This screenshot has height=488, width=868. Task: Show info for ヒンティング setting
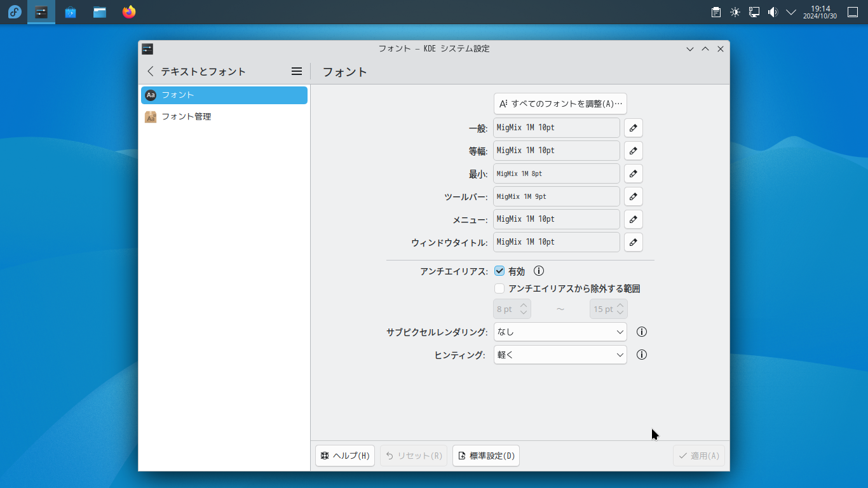click(642, 355)
